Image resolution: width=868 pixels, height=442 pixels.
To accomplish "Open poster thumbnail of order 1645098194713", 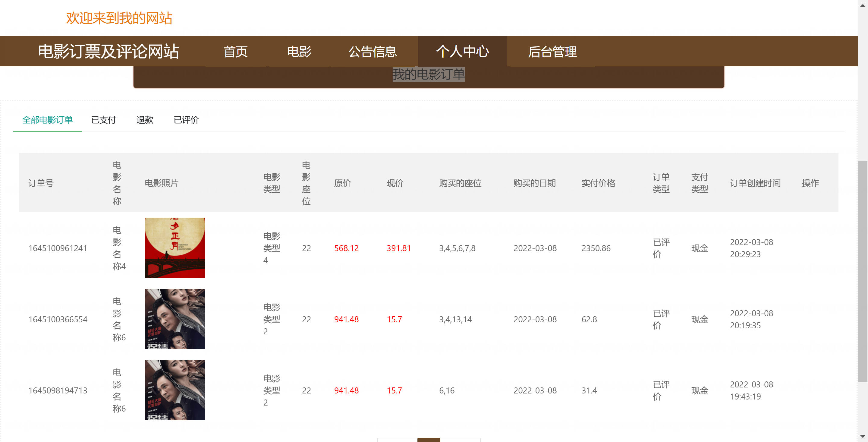I will [x=175, y=390].
